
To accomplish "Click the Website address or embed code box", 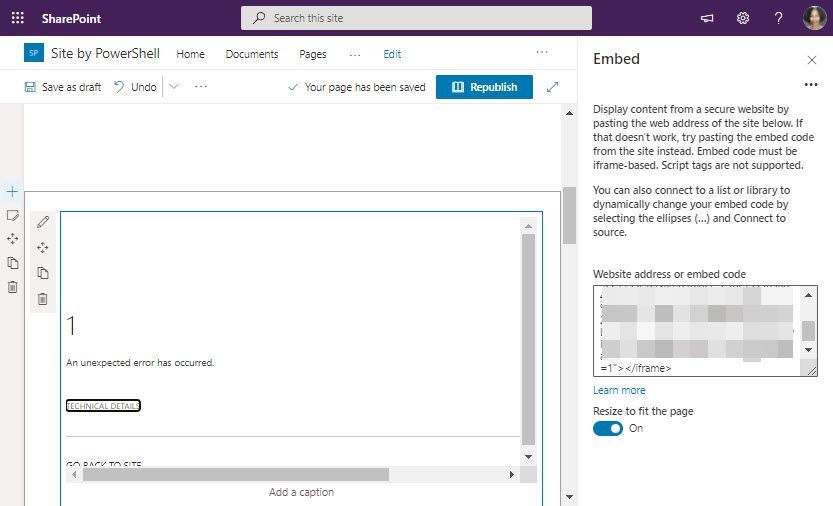I will [705, 331].
